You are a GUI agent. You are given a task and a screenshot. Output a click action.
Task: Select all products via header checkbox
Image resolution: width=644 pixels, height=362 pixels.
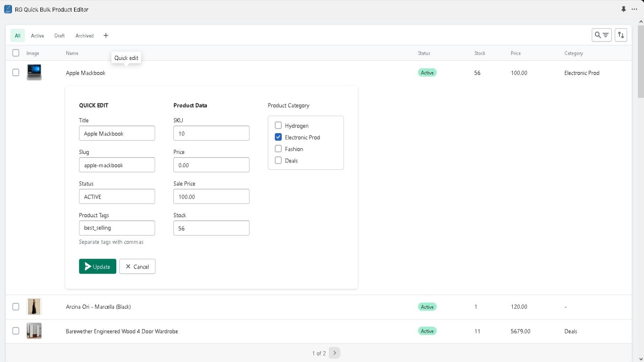click(x=16, y=53)
